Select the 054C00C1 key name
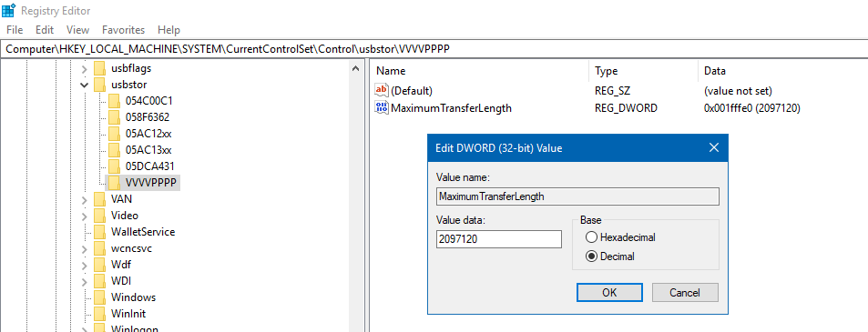This screenshot has height=332, width=868. click(x=148, y=101)
